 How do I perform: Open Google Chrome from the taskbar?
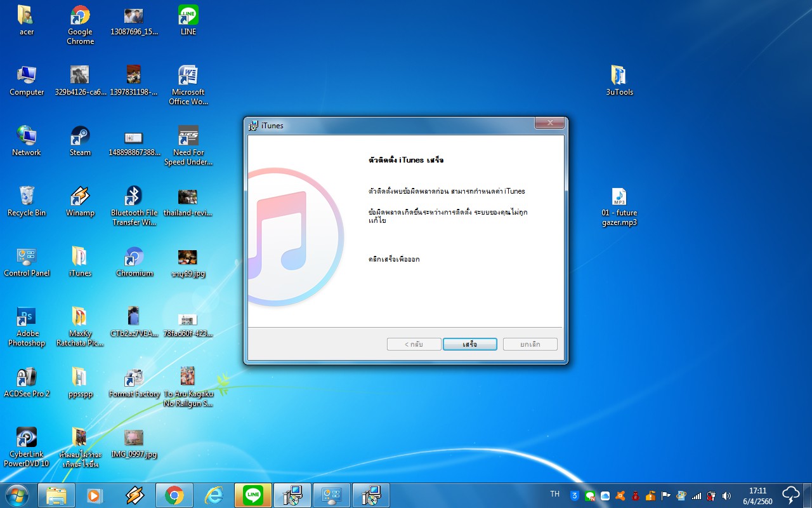pos(174,495)
